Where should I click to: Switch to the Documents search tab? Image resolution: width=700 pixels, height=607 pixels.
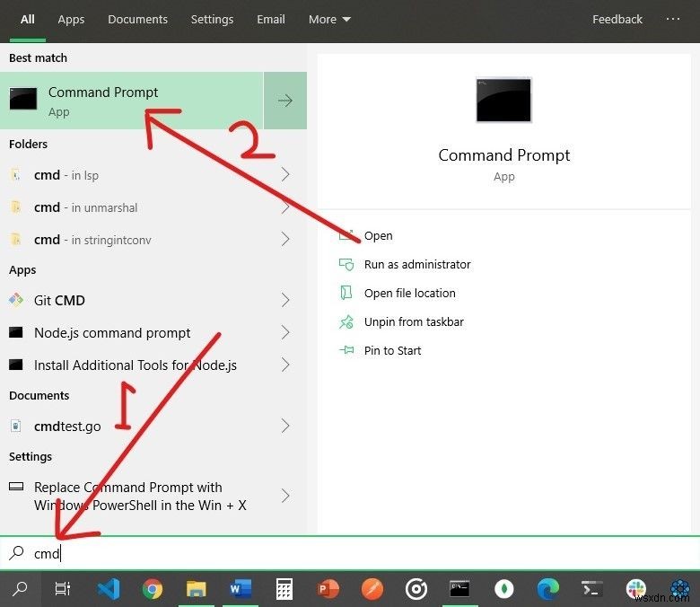(137, 19)
